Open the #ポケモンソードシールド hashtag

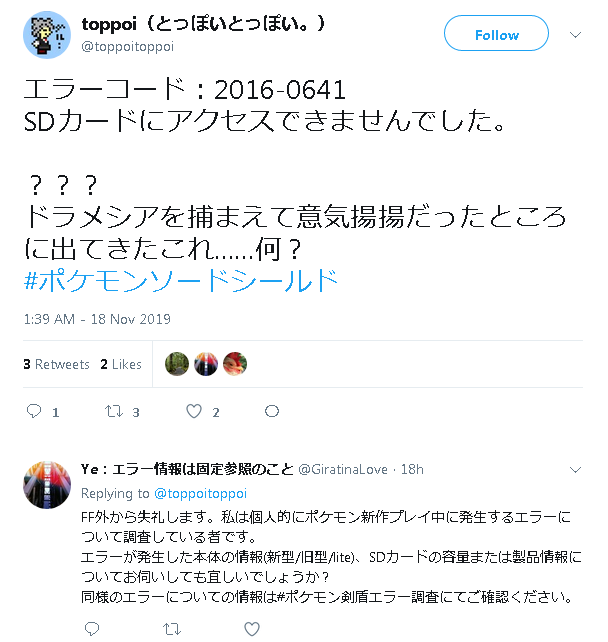click(x=181, y=281)
